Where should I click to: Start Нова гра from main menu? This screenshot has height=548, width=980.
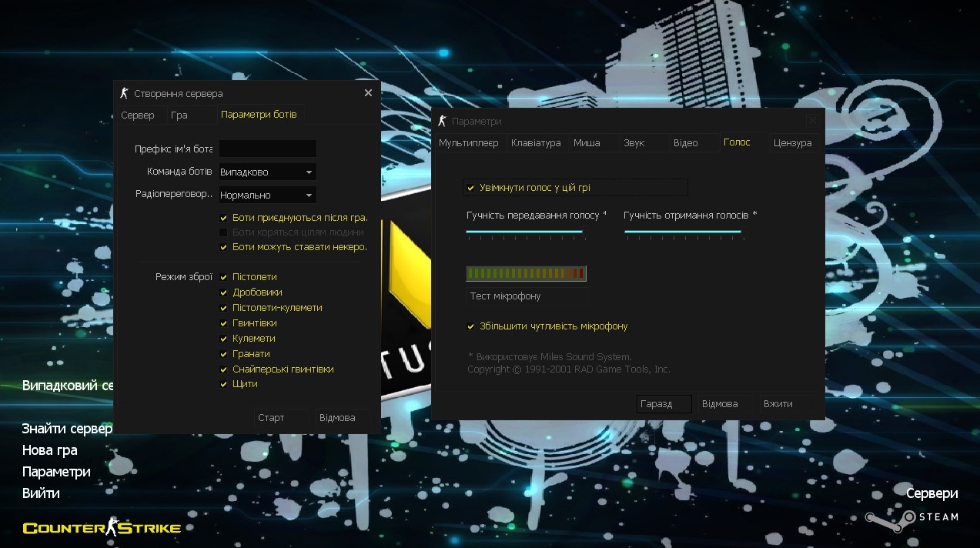coord(49,450)
